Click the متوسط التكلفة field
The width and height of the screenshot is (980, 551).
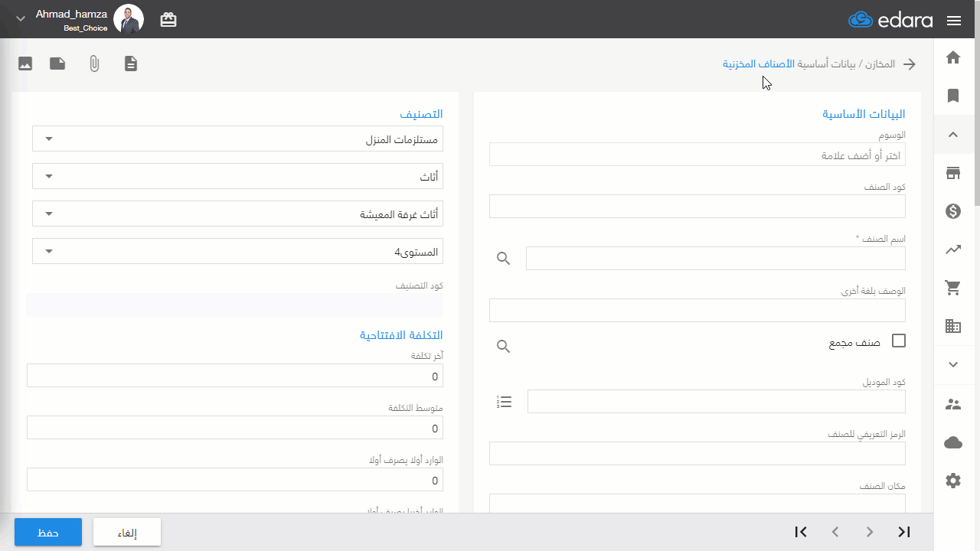pos(235,428)
